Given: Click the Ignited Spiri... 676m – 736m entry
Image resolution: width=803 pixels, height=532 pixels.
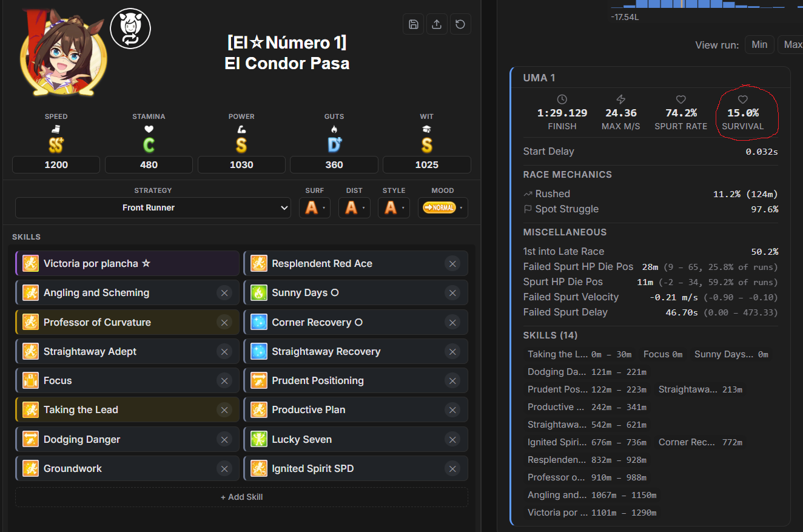Looking at the screenshot, I should click(587, 442).
